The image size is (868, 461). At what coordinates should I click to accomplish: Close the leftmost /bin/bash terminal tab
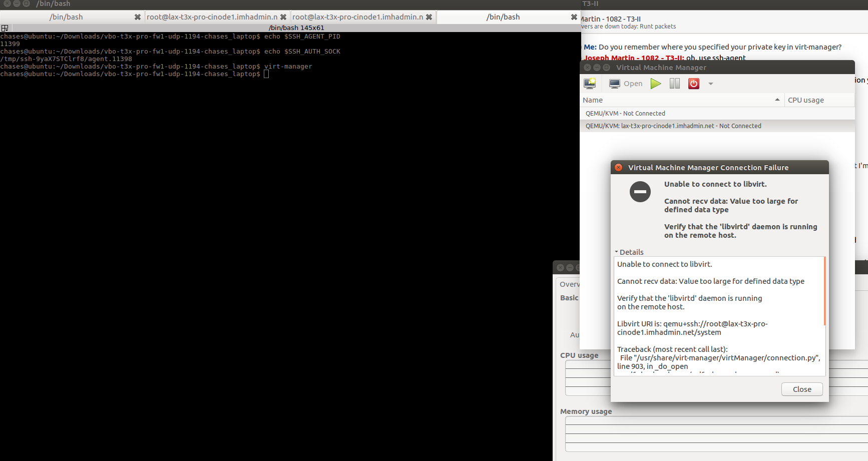point(138,17)
